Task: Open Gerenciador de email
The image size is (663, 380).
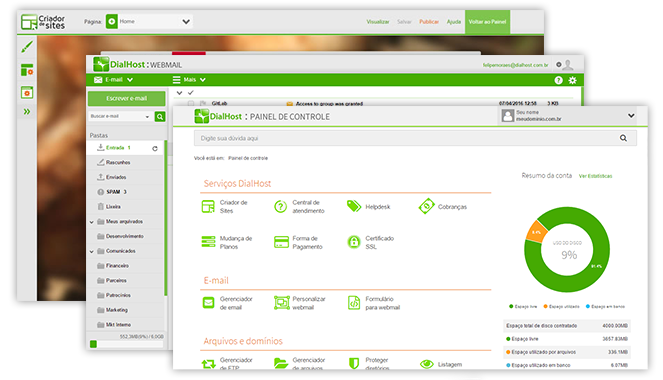Action: pyautogui.click(x=227, y=303)
